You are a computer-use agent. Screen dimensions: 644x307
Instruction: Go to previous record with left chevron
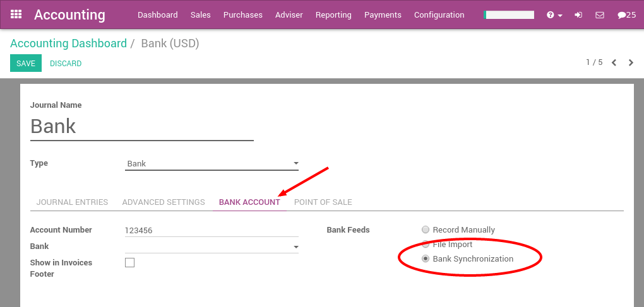point(614,62)
